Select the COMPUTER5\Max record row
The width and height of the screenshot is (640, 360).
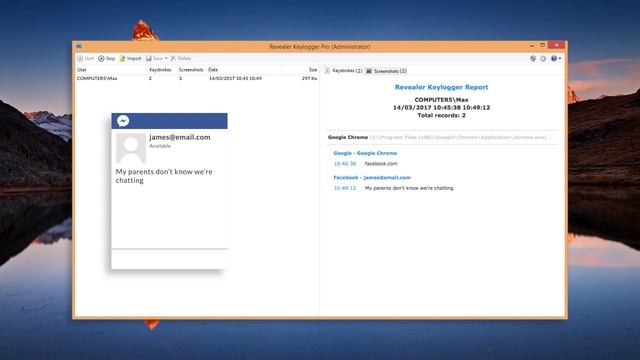197,78
